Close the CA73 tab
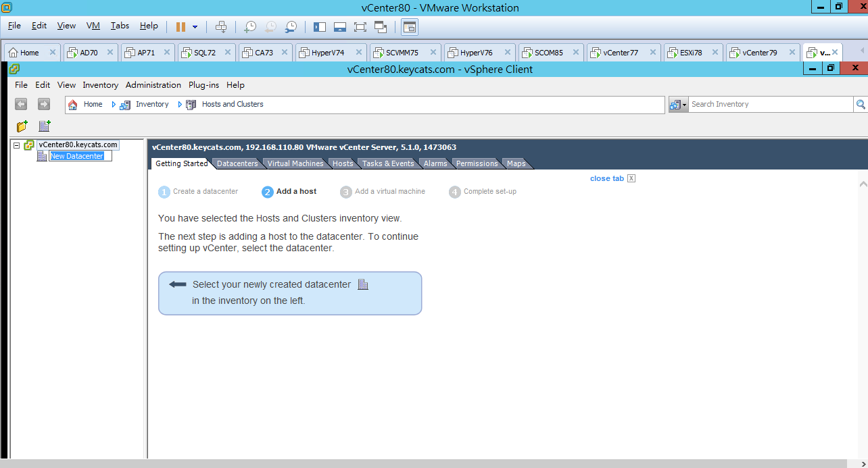This screenshot has width=868, height=468. (285, 52)
